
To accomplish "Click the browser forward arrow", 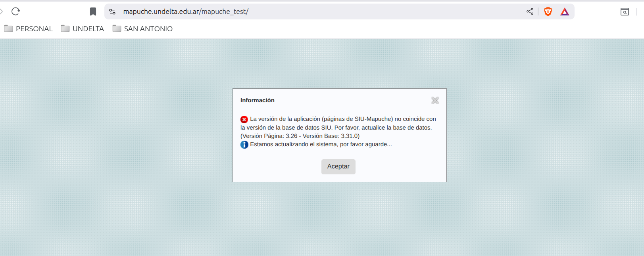I will (2, 11).
